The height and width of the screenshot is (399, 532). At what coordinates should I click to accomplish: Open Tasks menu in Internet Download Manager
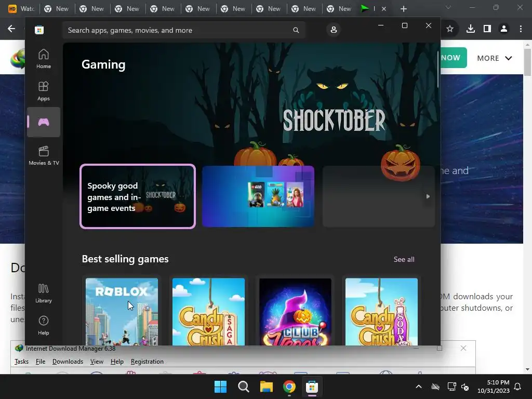(x=21, y=362)
